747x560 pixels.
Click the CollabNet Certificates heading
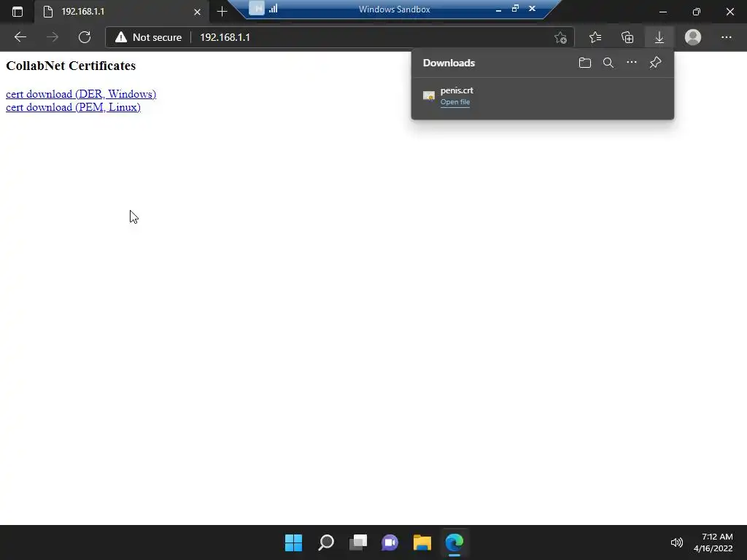(71, 66)
